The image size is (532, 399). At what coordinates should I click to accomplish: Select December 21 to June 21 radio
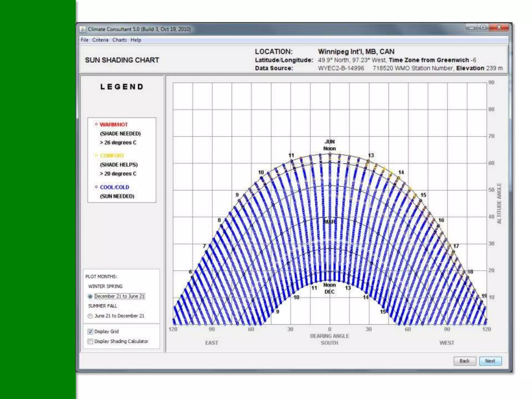(x=90, y=296)
